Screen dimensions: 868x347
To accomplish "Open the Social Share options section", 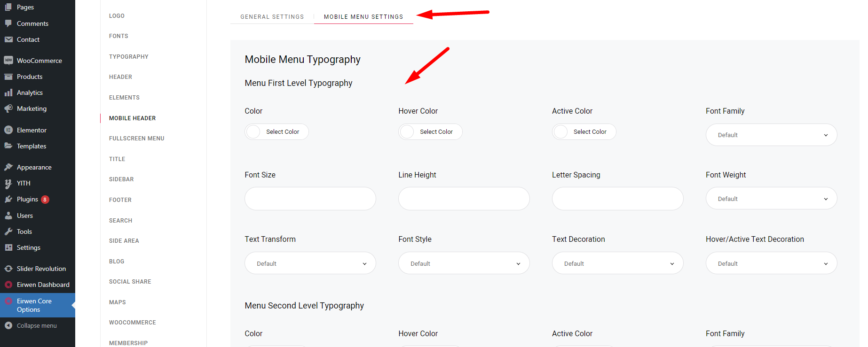I will (130, 282).
